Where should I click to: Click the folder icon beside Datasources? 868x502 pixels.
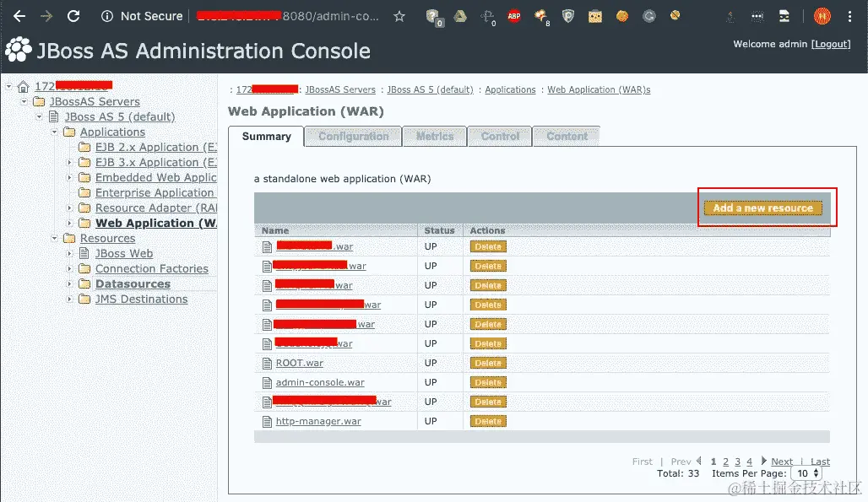tap(84, 283)
